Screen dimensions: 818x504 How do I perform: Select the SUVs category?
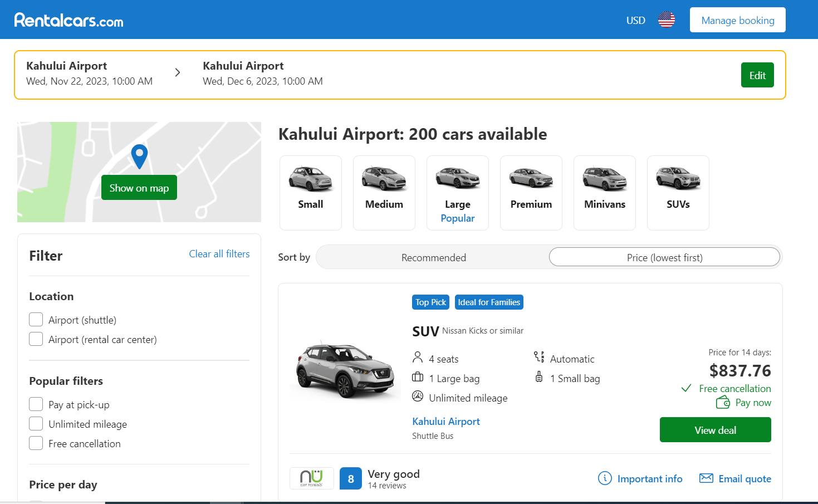(678, 193)
